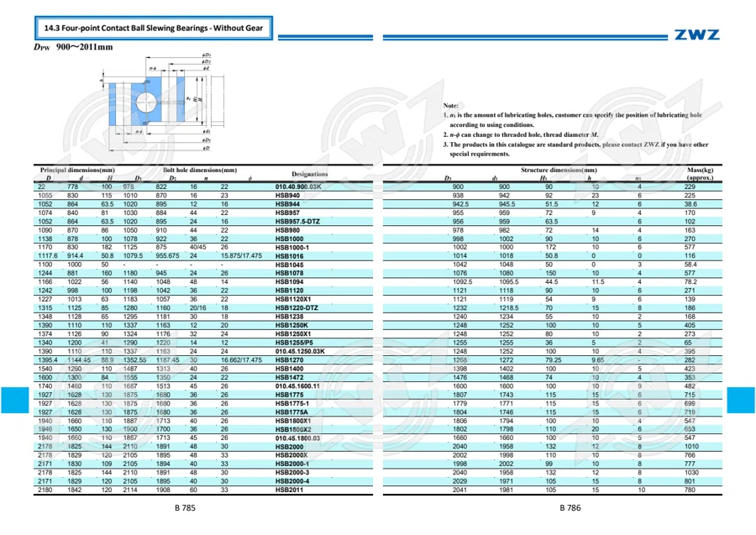The height and width of the screenshot is (535, 756).
Task: Click the '955.675' bolt circle cell
Action: point(167,256)
